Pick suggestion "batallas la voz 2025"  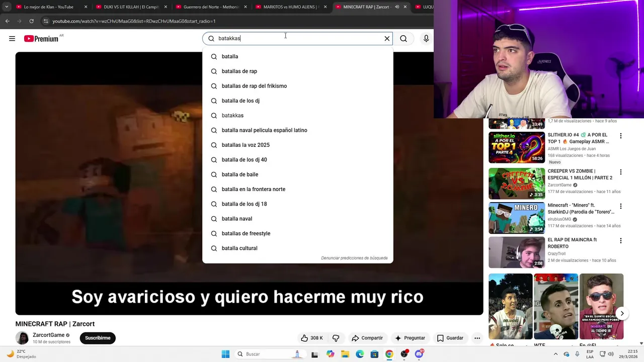tap(297, 145)
